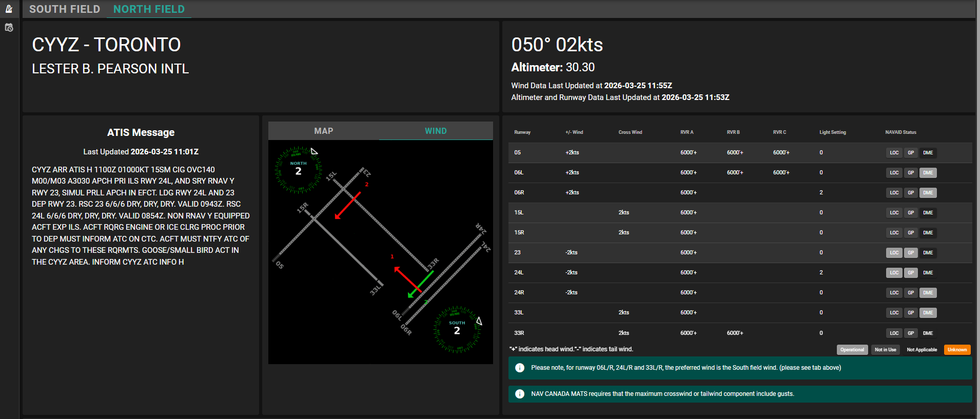Click the +2kts headwind value for runway 06L
Screen dimensions: 980x419
(572, 173)
